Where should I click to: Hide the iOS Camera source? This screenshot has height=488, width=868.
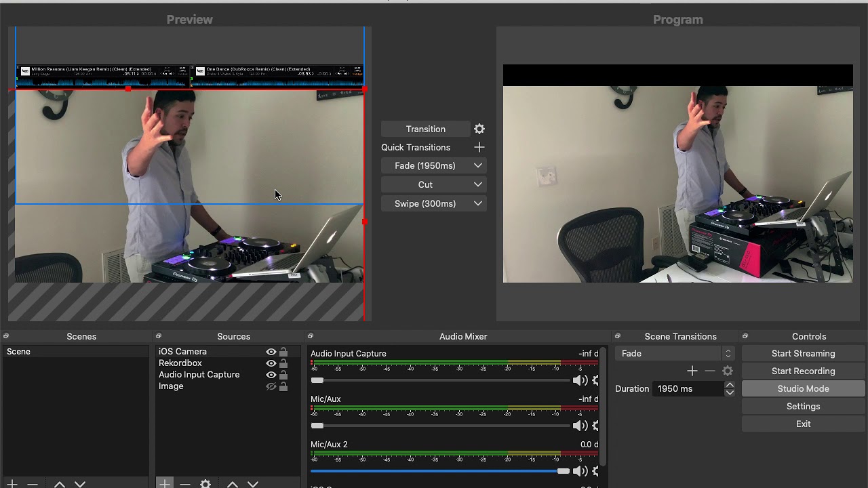pos(271,352)
